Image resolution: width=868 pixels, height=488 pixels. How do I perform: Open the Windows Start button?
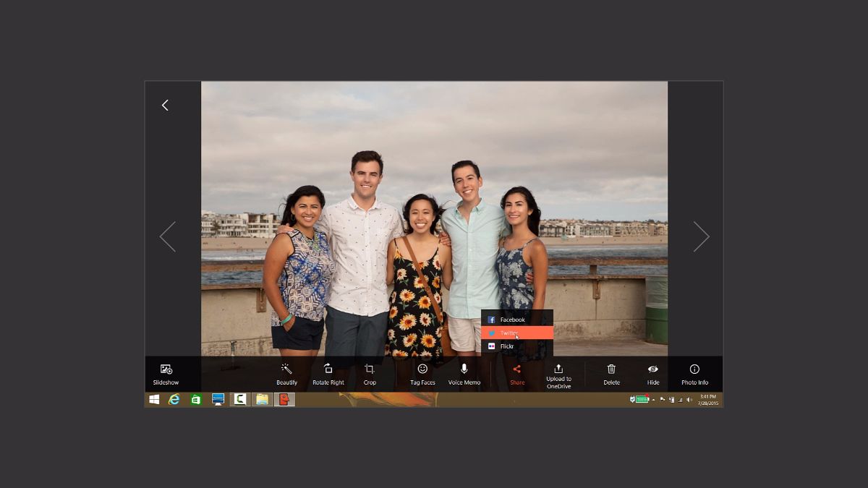(x=154, y=399)
